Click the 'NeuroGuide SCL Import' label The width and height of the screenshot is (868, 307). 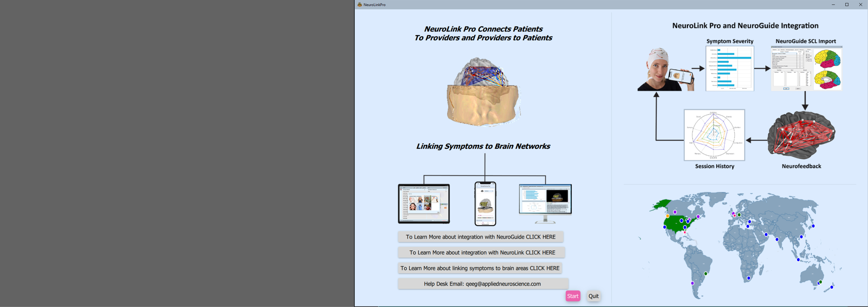(x=806, y=41)
